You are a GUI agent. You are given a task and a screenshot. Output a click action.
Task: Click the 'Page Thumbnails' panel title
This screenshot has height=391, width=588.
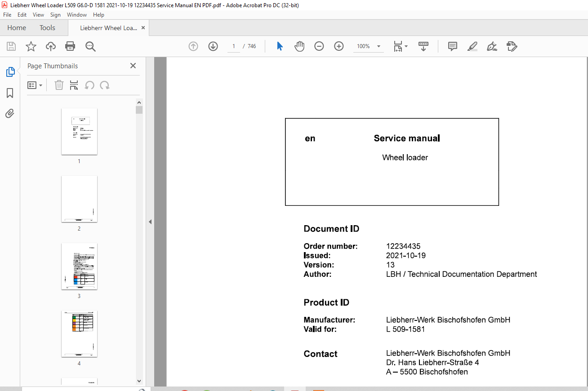coord(53,66)
